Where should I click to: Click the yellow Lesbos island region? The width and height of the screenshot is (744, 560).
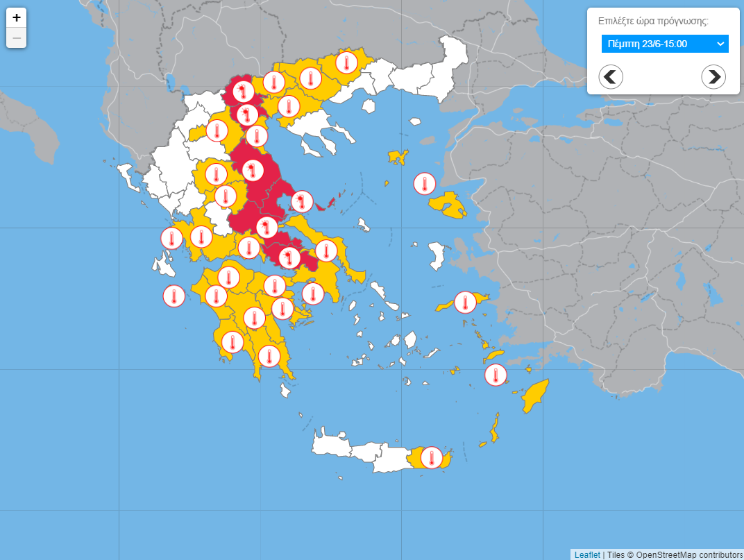[448, 205]
